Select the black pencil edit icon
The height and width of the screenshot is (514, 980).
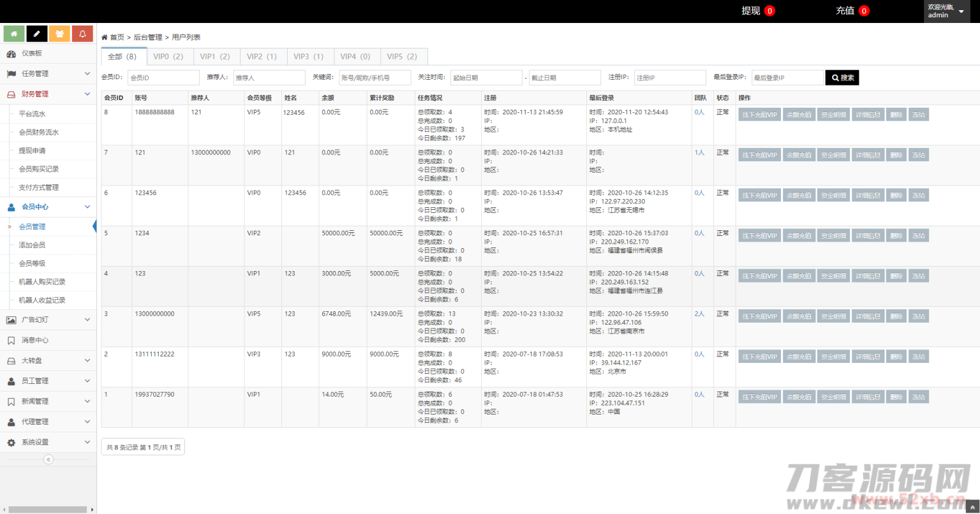[x=36, y=33]
